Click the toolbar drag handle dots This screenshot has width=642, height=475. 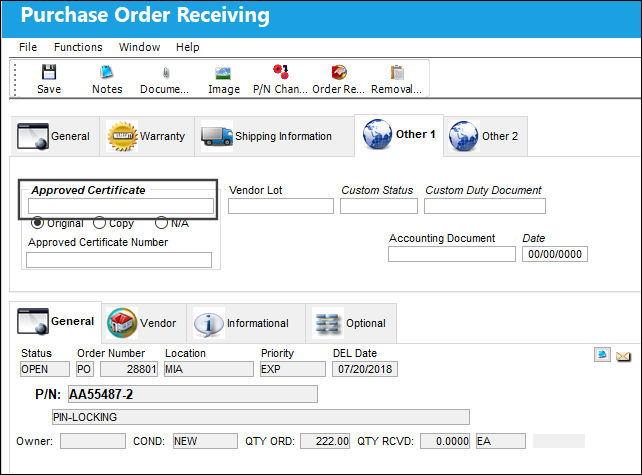click(x=15, y=79)
